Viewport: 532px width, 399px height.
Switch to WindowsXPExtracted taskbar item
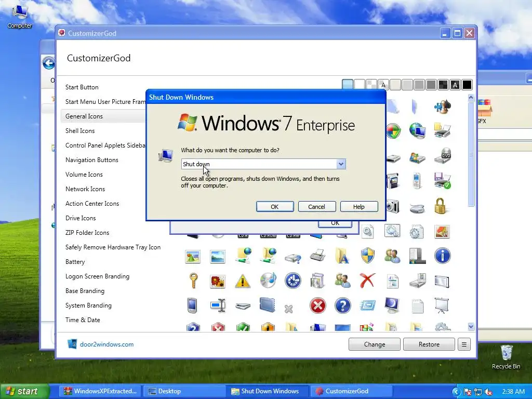[x=100, y=391]
